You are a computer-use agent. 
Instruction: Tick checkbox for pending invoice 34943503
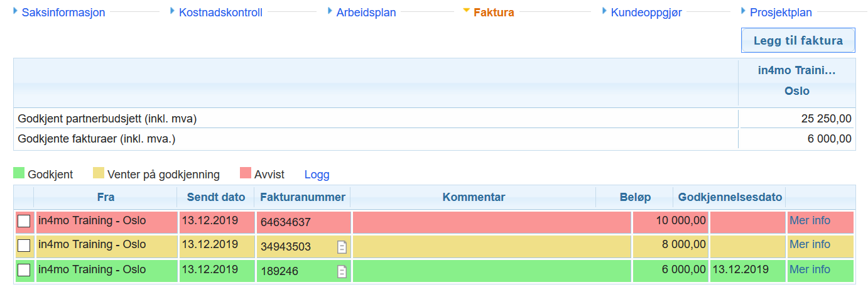(24, 246)
